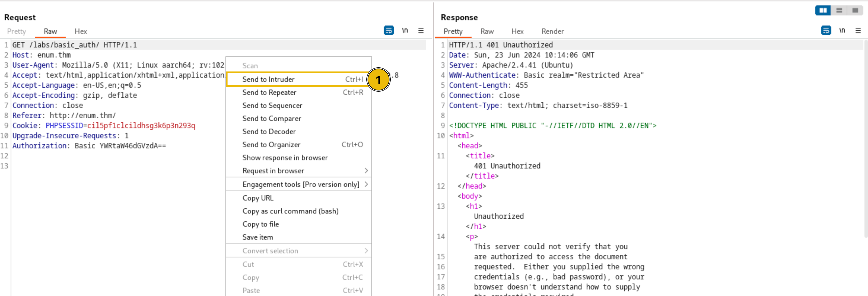Image resolution: width=868 pixels, height=296 pixels.
Task: Click the Request panel title
Action: 20,17
